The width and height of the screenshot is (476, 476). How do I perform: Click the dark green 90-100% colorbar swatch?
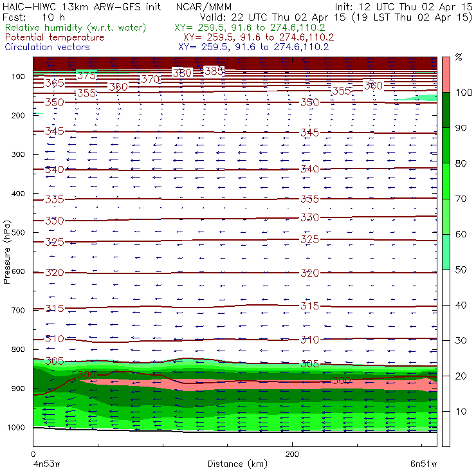446,110
